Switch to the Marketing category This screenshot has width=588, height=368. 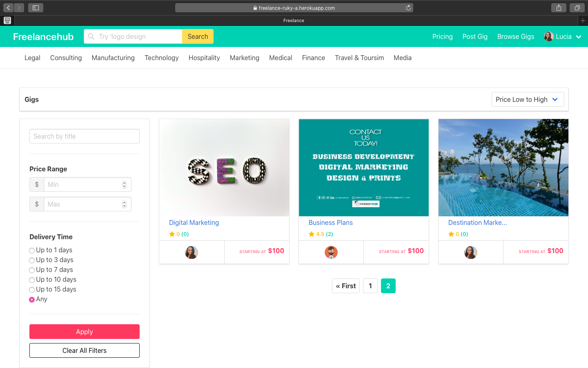click(244, 58)
